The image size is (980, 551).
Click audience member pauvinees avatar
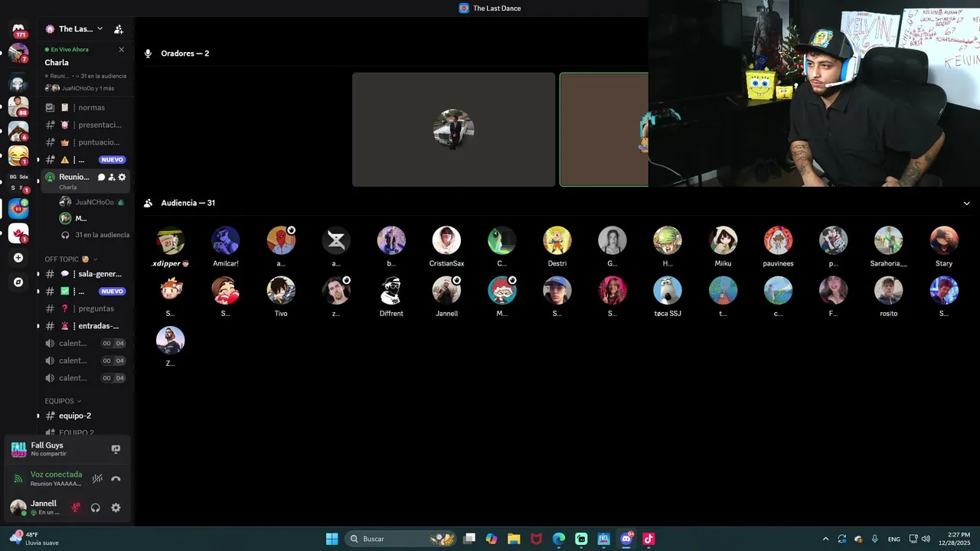coord(778,240)
